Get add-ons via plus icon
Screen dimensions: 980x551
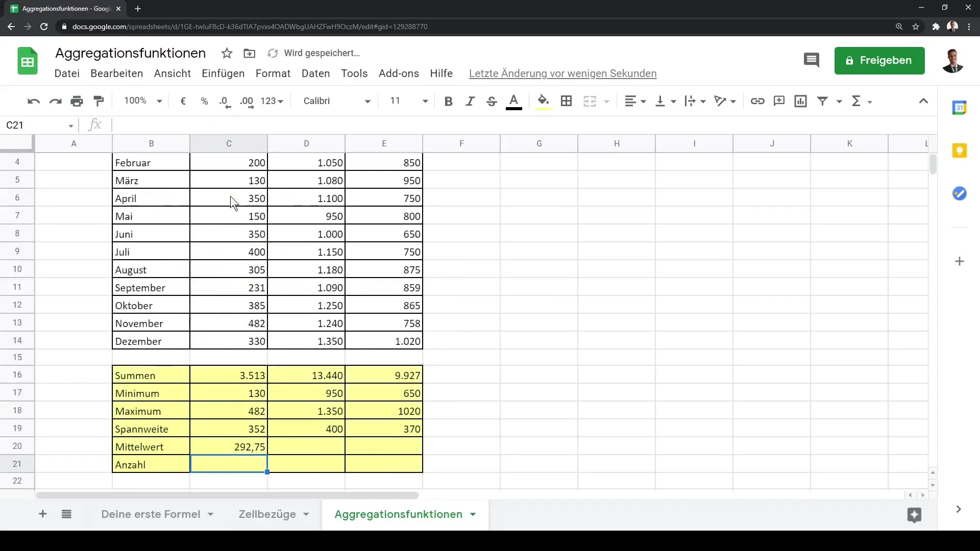pos(960,261)
